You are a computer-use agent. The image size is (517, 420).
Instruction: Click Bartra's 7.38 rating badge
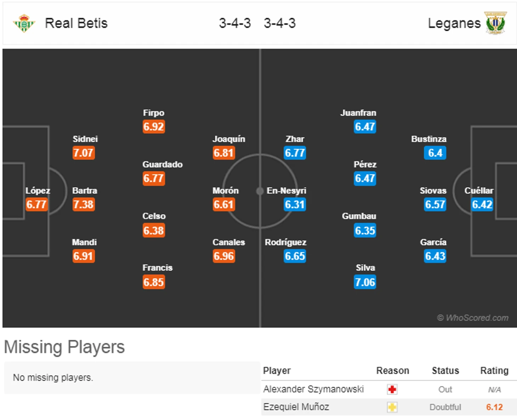click(84, 204)
